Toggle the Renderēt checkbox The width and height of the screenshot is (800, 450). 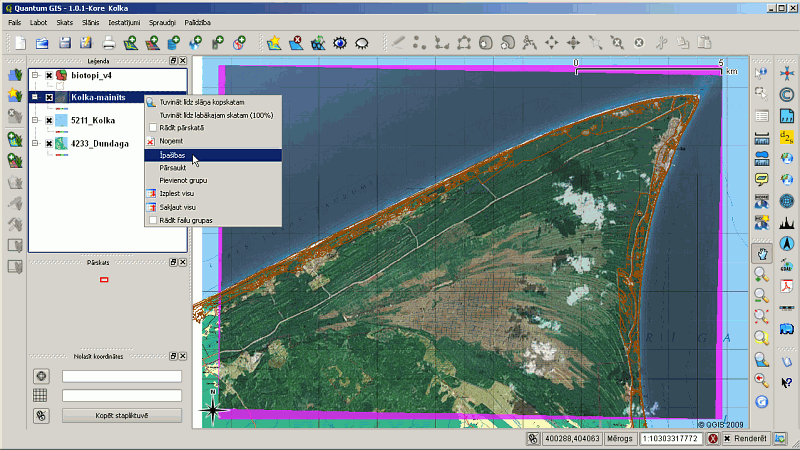click(727, 438)
